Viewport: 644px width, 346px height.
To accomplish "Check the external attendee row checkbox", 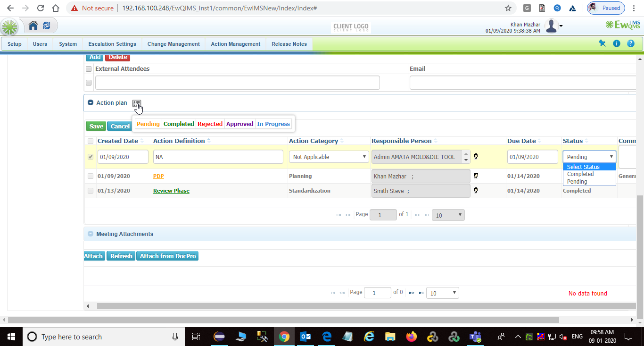I will 89,83.
